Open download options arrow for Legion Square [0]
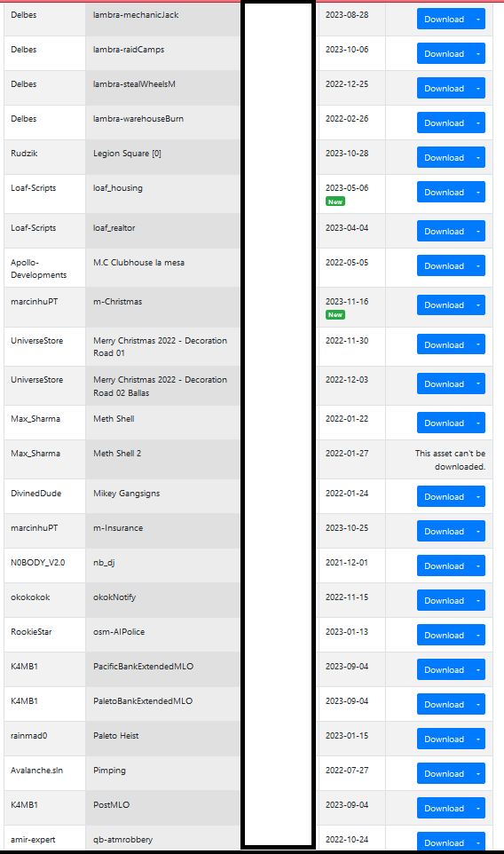Viewport: 504px width, 854px height. tap(478, 158)
